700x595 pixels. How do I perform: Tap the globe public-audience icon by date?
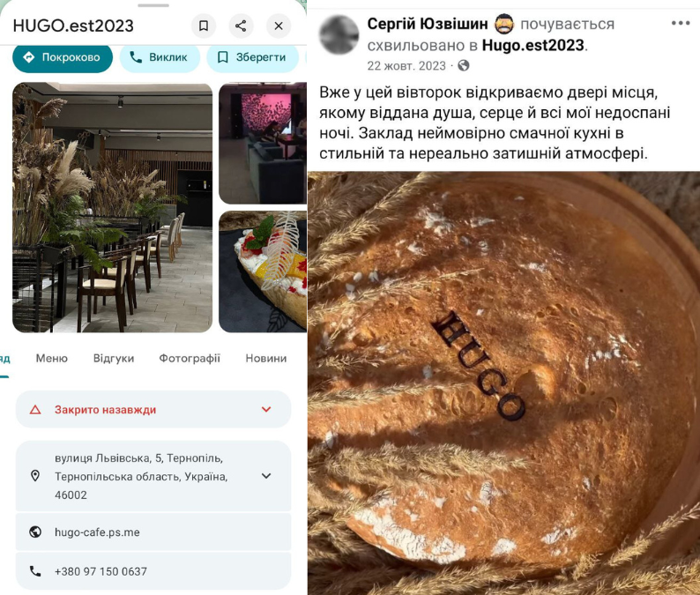pyautogui.click(x=464, y=66)
